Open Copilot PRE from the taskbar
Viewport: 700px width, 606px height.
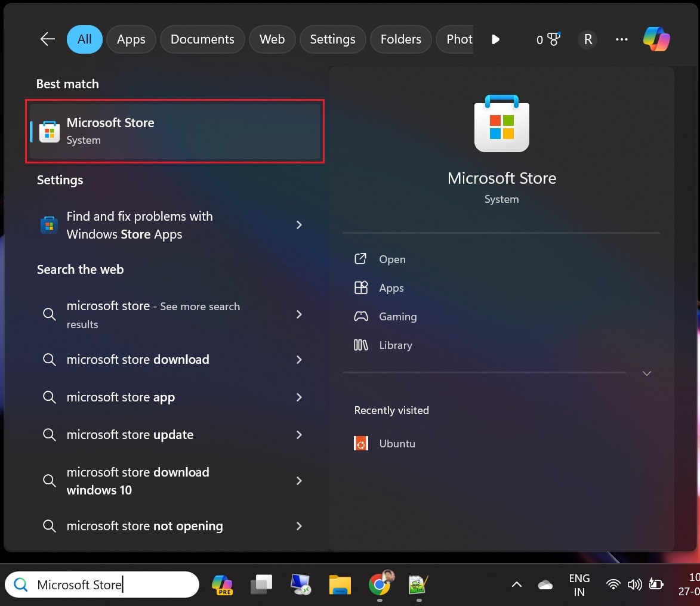[x=222, y=585]
